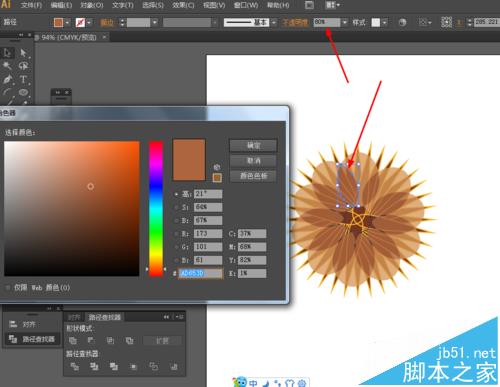Select the G green radio button
Image resolution: width=500 pixels, height=387 pixels.
(x=176, y=247)
